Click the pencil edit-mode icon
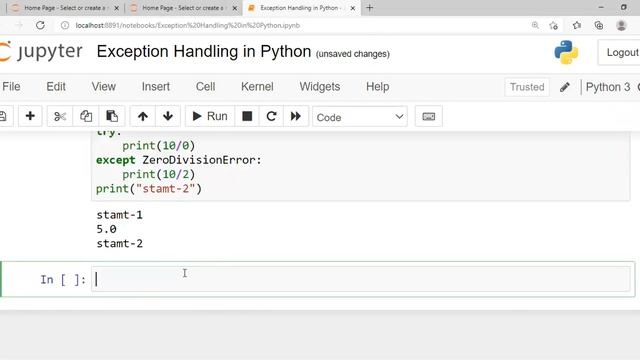The width and height of the screenshot is (640, 360). pyautogui.click(x=564, y=87)
